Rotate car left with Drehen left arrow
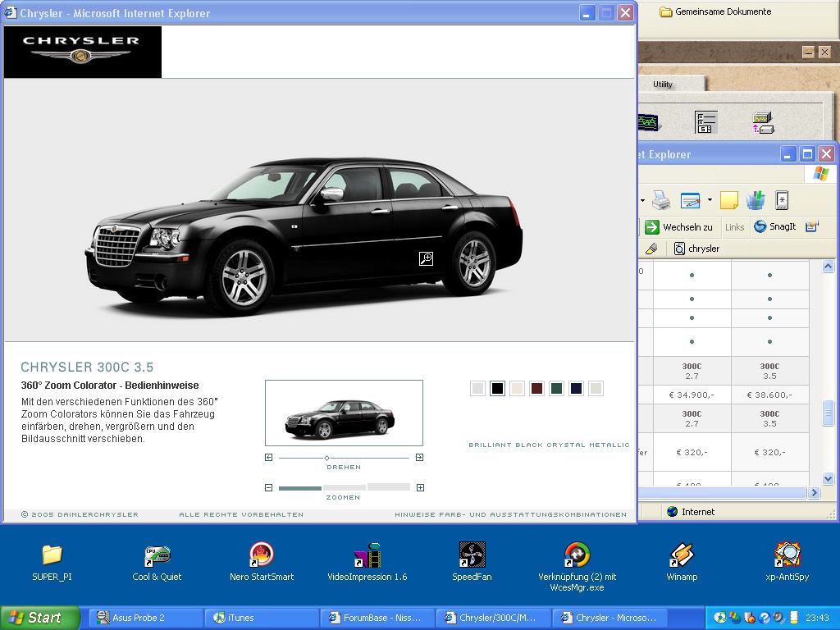This screenshot has width=840, height=630. pos(269,458)
